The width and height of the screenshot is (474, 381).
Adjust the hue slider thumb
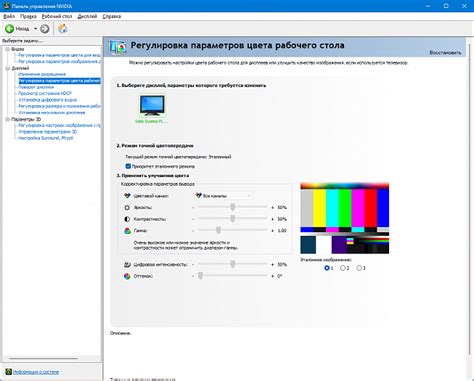(x=200, y=276)
